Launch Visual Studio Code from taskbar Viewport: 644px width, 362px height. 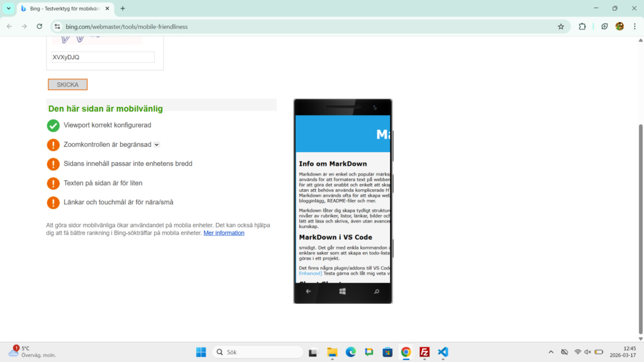443,352
